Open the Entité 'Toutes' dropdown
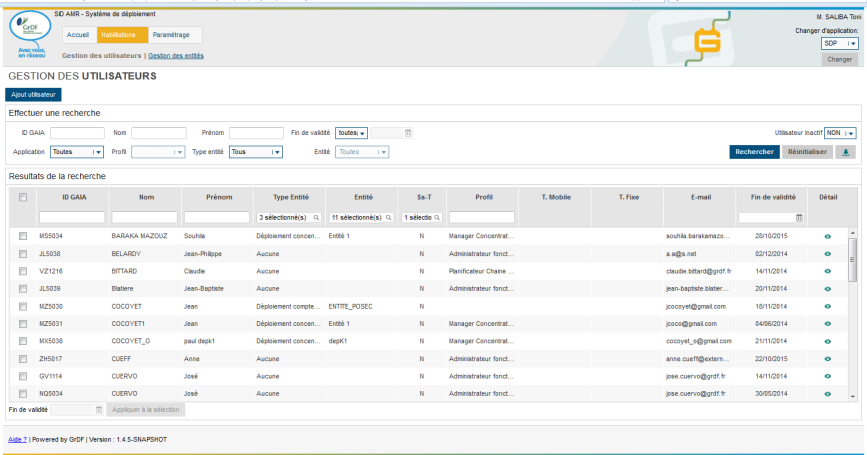 (362, 152)
